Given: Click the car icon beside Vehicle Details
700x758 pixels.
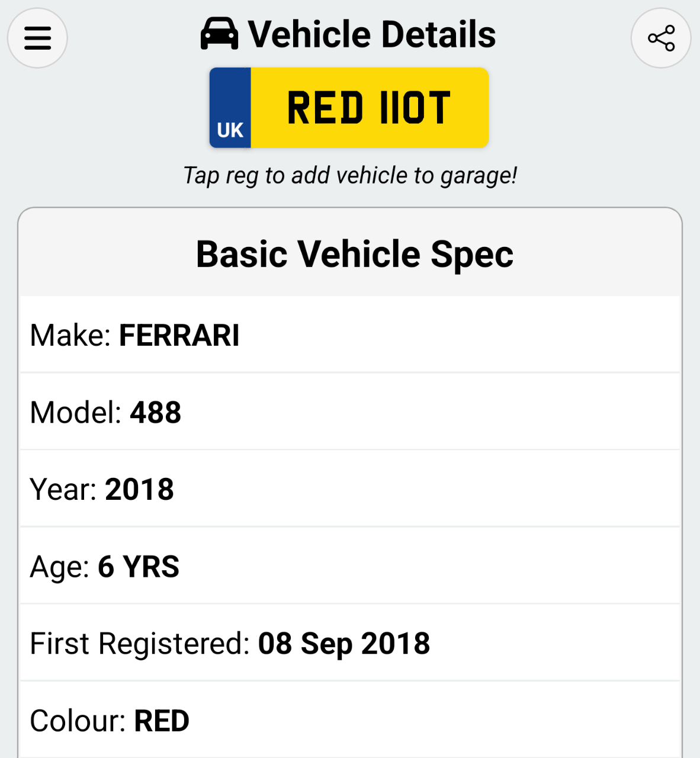Looking at the screenshot, I should tap(219, 34).
